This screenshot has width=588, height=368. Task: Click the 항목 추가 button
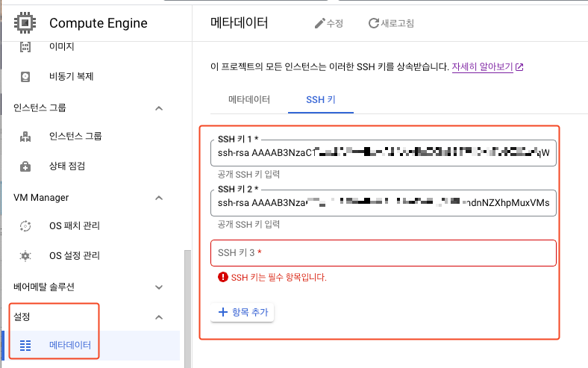[243, 312]
